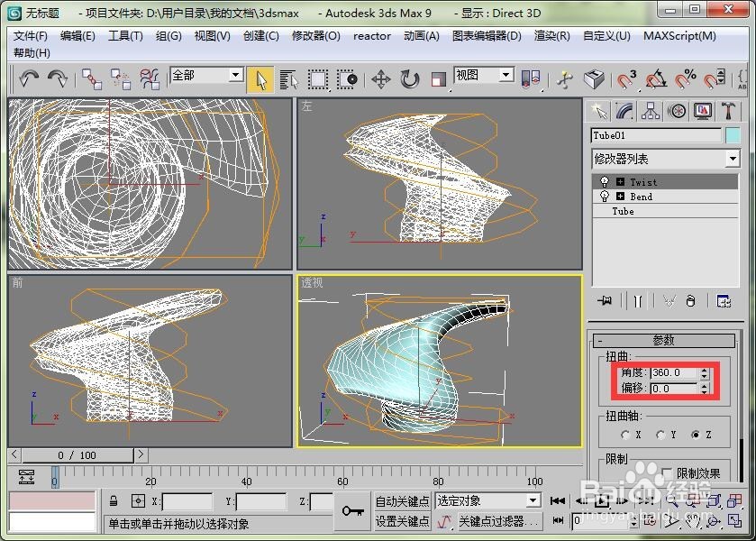This screenshot has width=756, height=541.
Task: Click the Remove Modifier trash icon
Action: coord(691,300)
